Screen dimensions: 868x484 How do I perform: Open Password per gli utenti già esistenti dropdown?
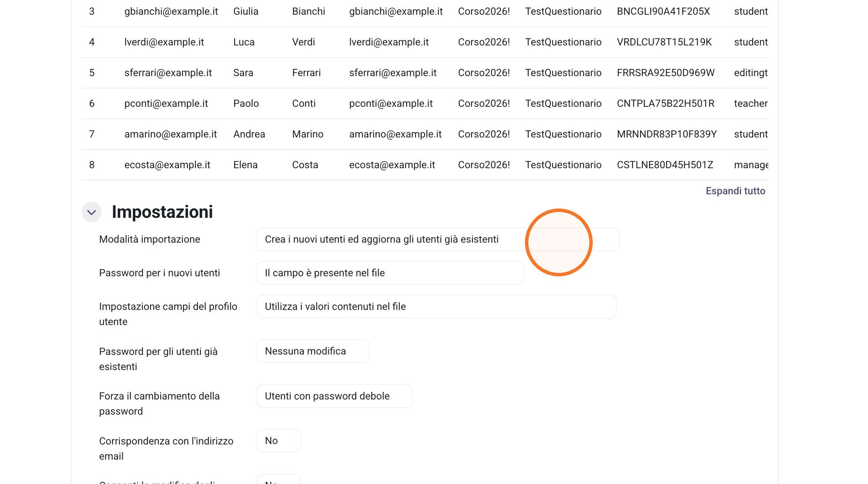pyautogui.click(x=313, y=351)
